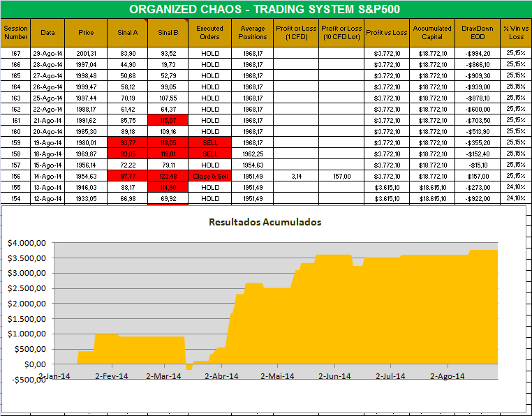Select the DrawDown EOD header
Image resolution: width=532 pixels, height=416 pixels.
coord(478,33)
